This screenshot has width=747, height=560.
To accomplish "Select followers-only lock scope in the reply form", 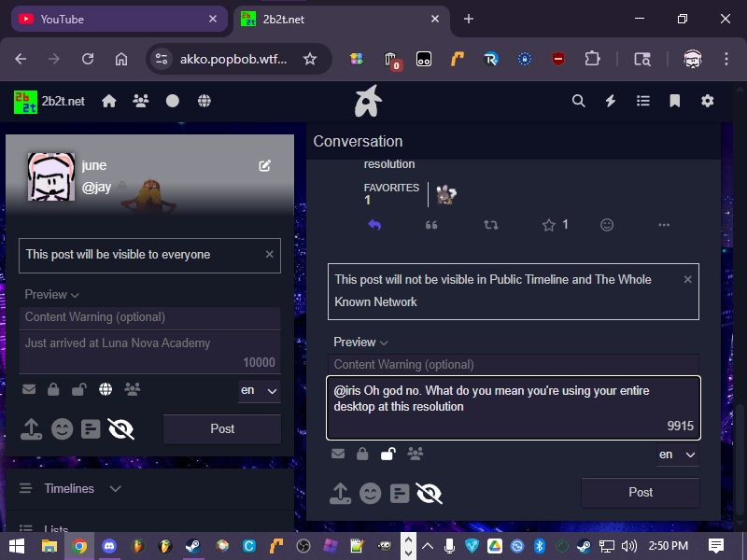I will click(x=362, y=455).
